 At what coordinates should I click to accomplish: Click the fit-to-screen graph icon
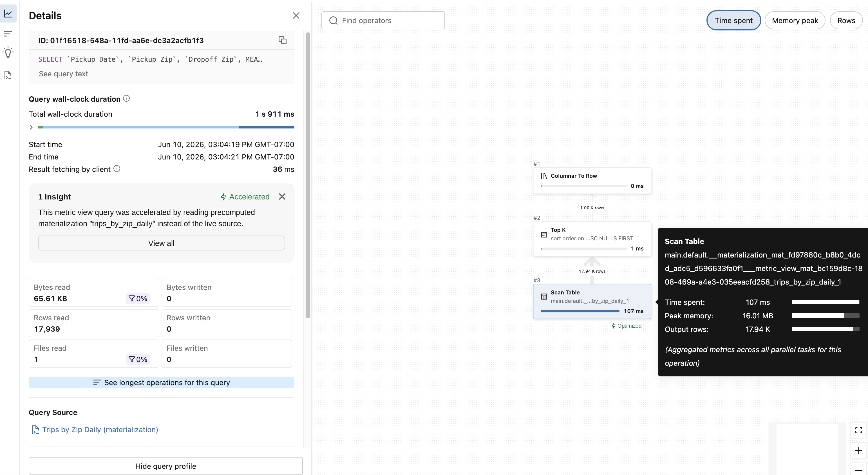[x=858, y=430]
